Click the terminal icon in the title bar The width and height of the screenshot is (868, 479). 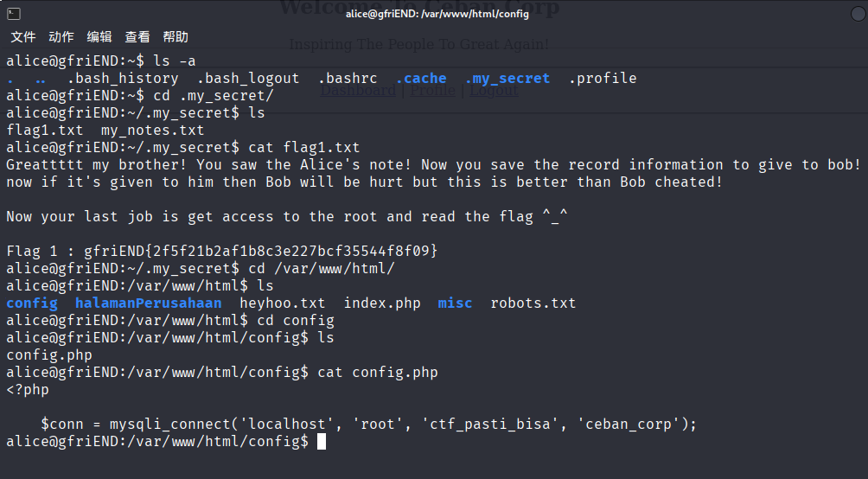point(14,14)
